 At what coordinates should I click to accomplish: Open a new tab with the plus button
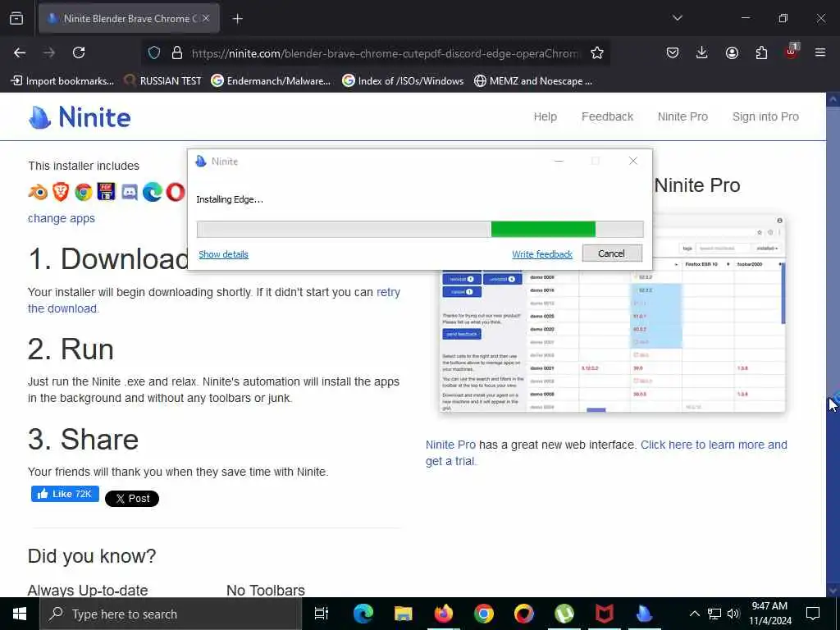pyautogui.click(x=238, y=19)
